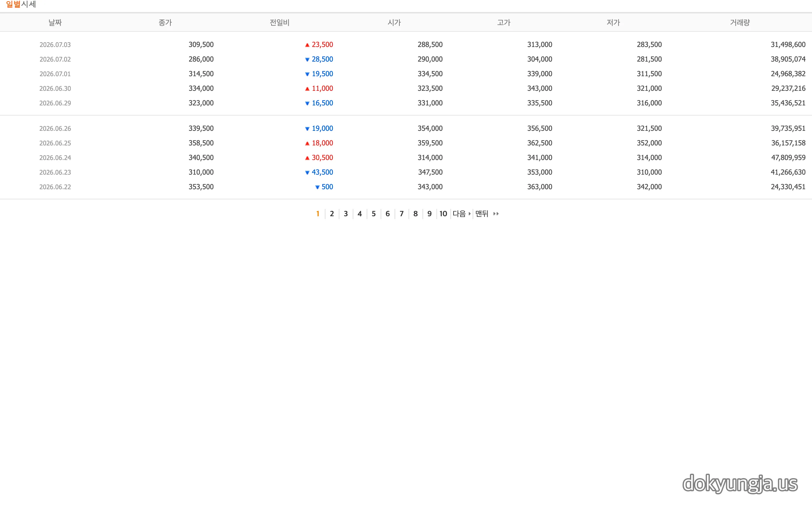Click volume 24,330,451
This screenshot has width=812, height=508.
pos(788,187)
